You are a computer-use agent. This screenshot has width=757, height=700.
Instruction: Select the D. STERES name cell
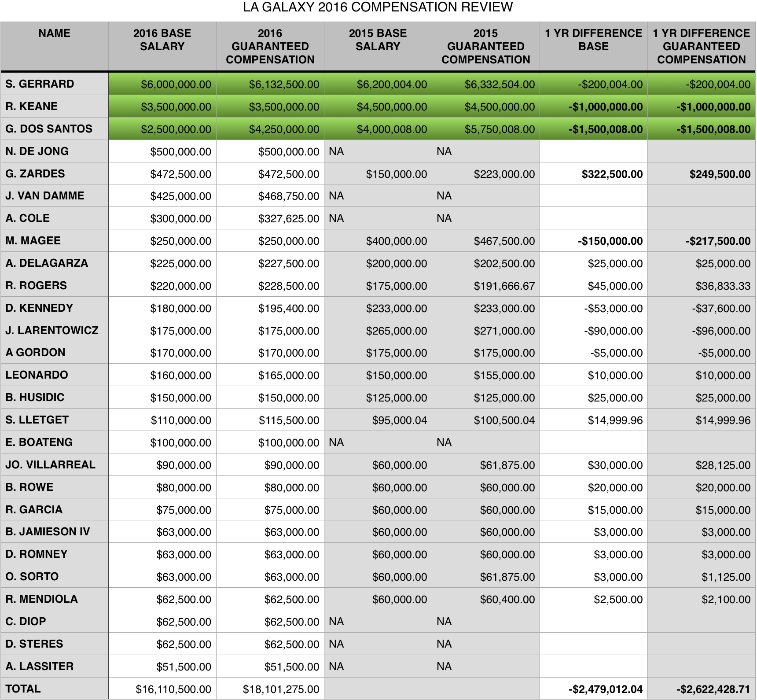54,644
